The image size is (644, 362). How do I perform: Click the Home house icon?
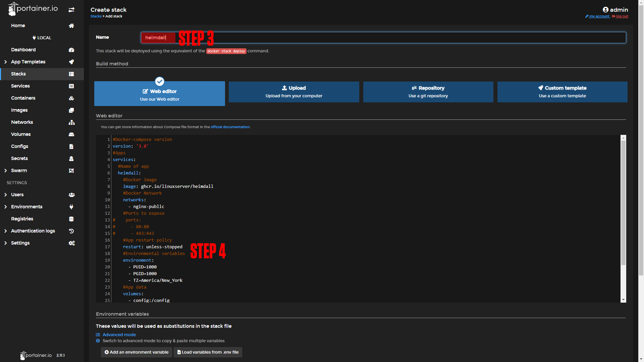[71, 26]
